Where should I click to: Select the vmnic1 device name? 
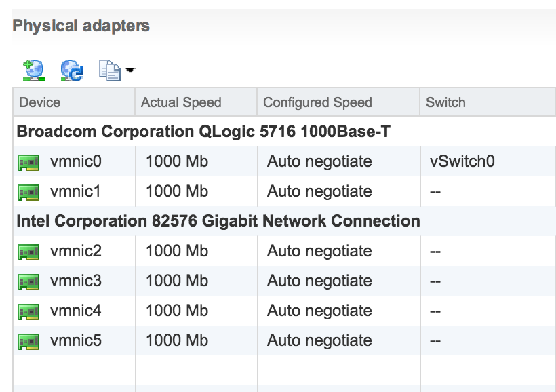point(75,191)
